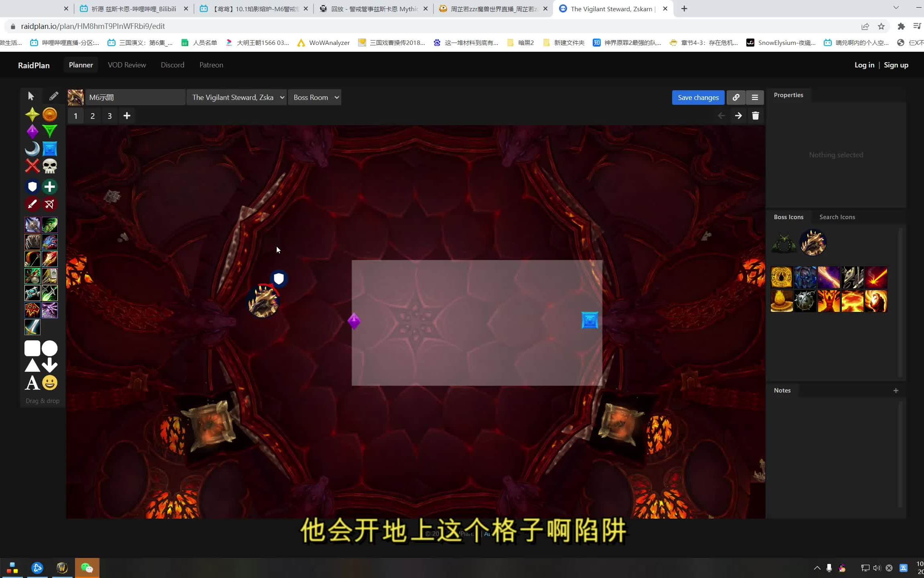Click the Search Icons panel tab

pyautogui.click(x=837, y=216)
